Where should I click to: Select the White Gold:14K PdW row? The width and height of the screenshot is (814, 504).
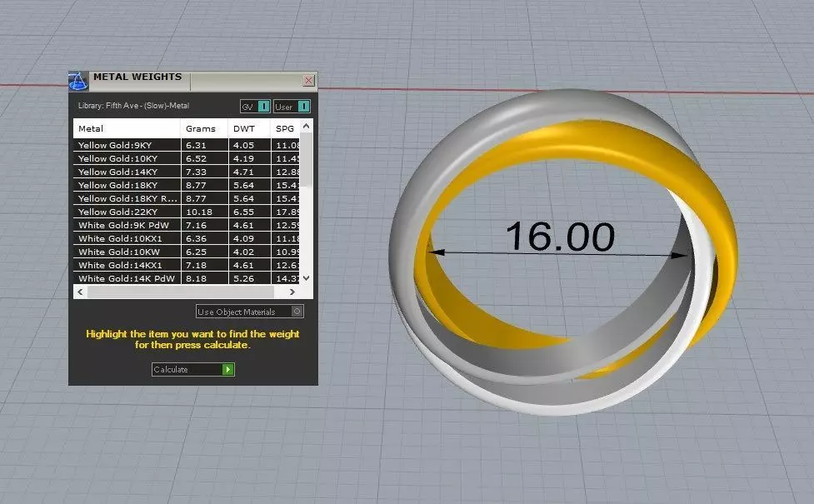point(187,278)
